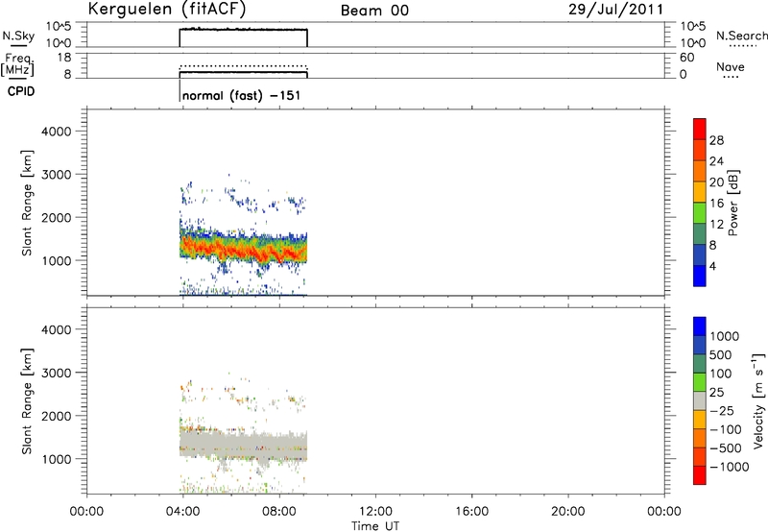Click the date "29/Jul/2011"
The image size is (768, 532).
point(615,10)
